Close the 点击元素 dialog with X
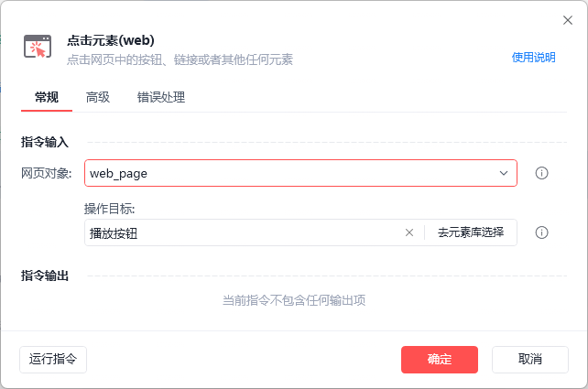Image resolution: width=588 pixels, height=389 pixels. pos(567,20)
